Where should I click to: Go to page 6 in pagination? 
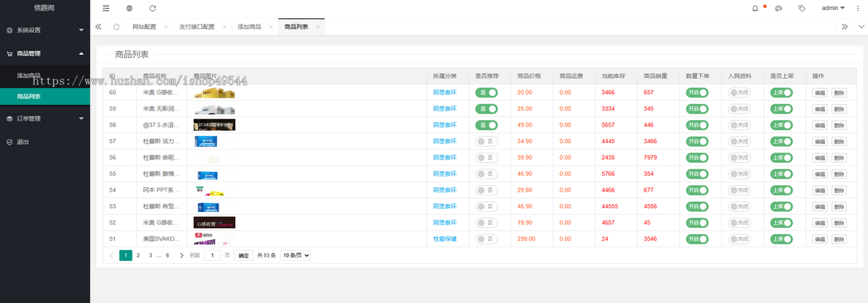(167, 255)
